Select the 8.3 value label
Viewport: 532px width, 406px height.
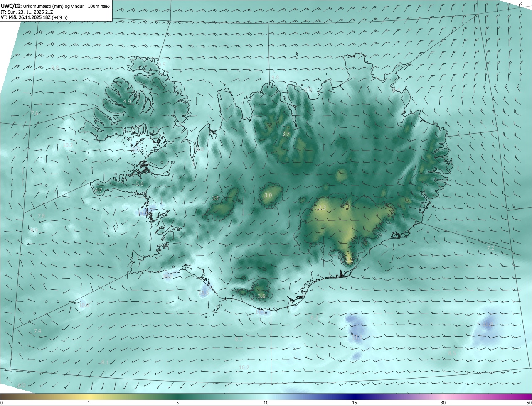point(239,339)
